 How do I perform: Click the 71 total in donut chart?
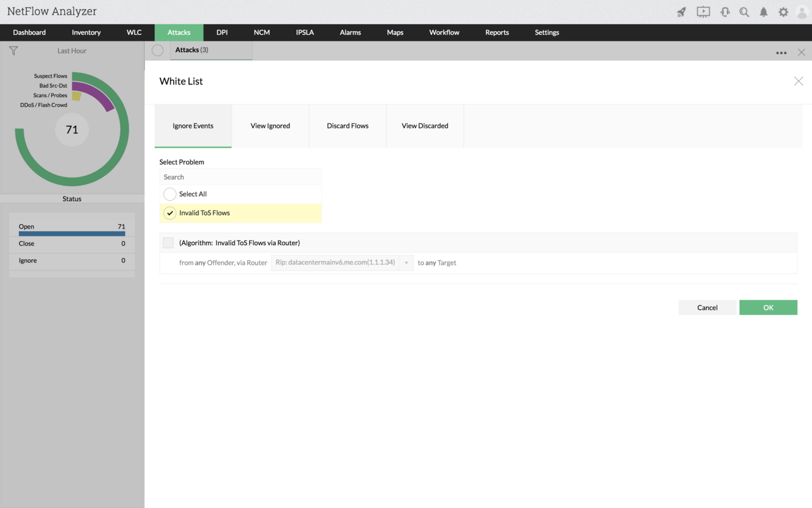72,130
